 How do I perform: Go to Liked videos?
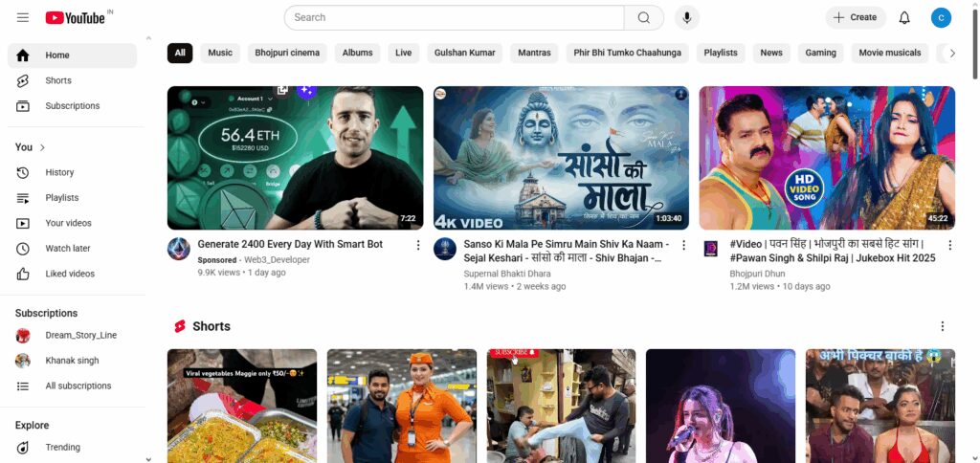pyautogui.click(x=72, y=274)
